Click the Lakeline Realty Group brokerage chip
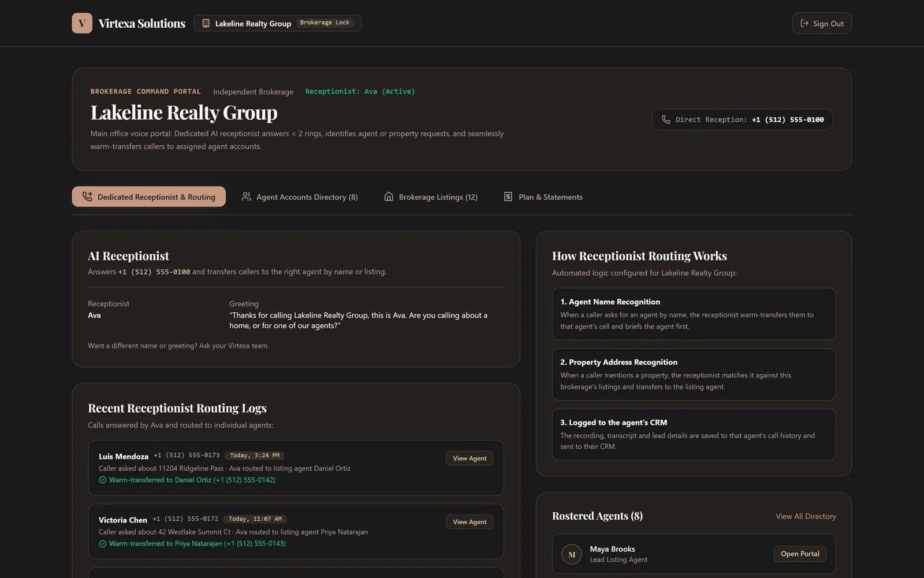This screenshot has height=578, width=924. [x=277, y=23]
